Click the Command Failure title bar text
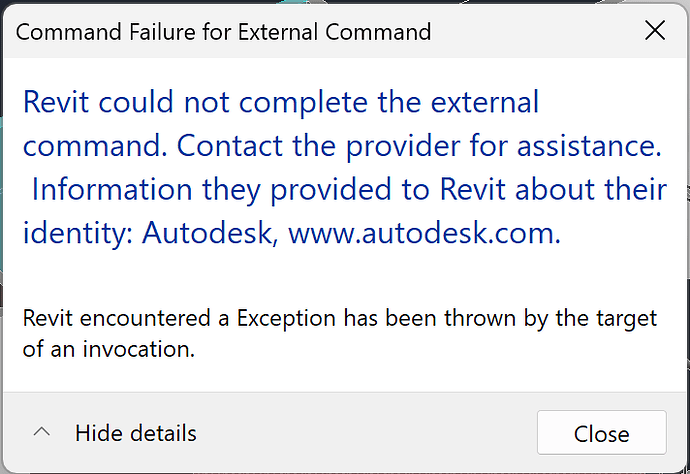This screenshot has width=690, height=474. click(x=223, y=32)
